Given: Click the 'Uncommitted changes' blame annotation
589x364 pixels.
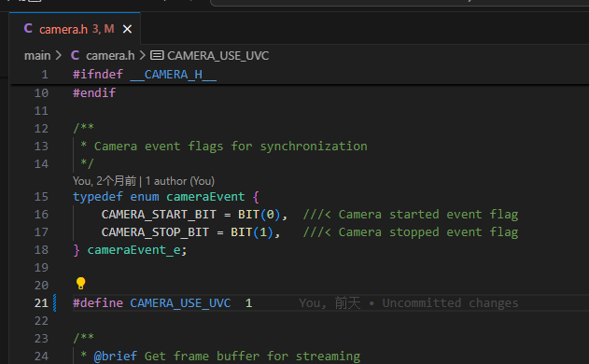Looking at the screenshot, I should click(450, 302).
